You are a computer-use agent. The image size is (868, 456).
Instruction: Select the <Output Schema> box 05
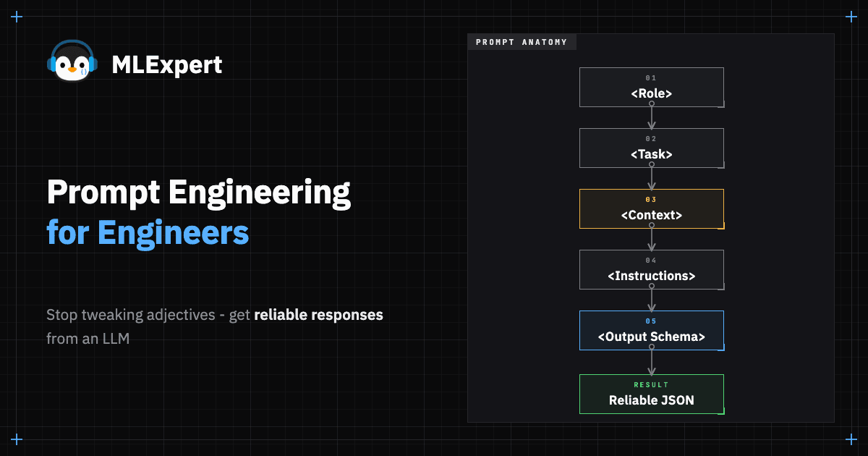652,330
